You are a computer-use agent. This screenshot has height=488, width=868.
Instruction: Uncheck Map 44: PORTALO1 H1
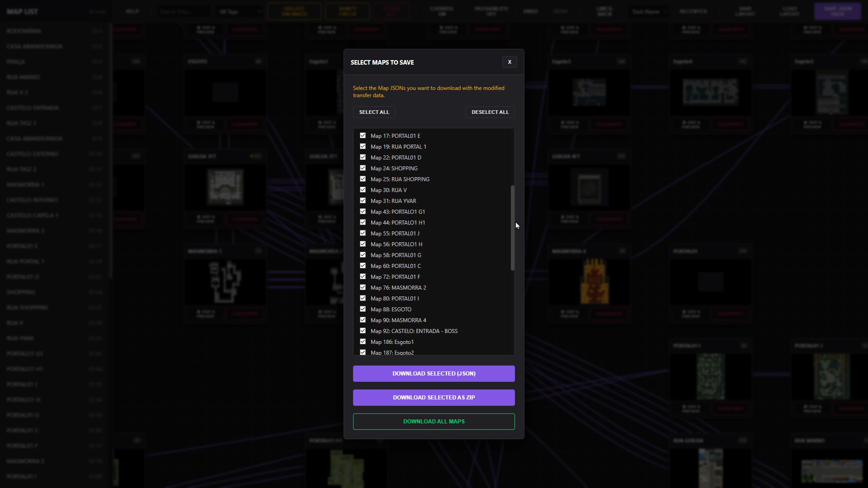(x=363, y=222)
